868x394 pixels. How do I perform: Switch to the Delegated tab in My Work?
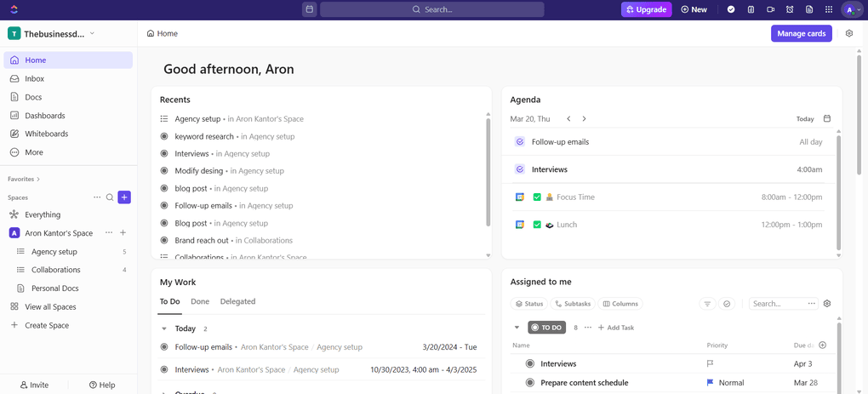pyautogui.click(x=237, y=301)
